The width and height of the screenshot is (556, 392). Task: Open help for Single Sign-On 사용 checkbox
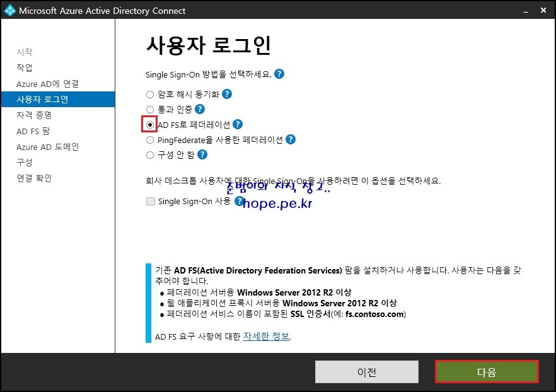[240, 201]
